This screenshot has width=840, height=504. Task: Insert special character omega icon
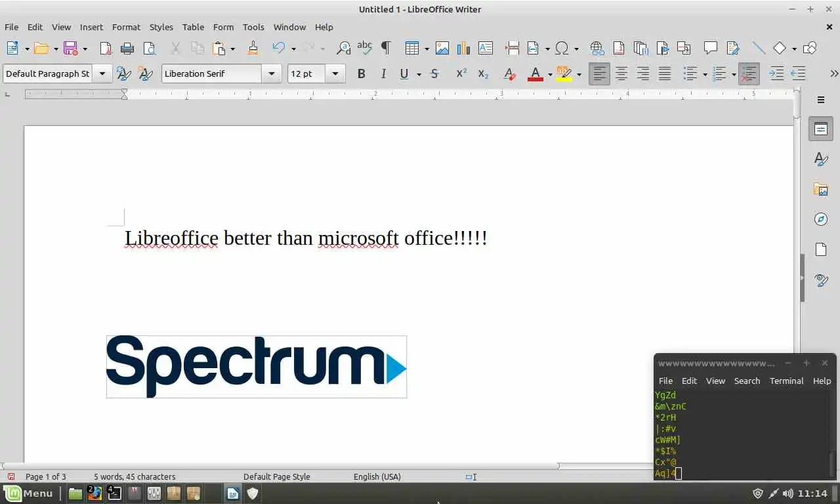[x=562, y=48]
